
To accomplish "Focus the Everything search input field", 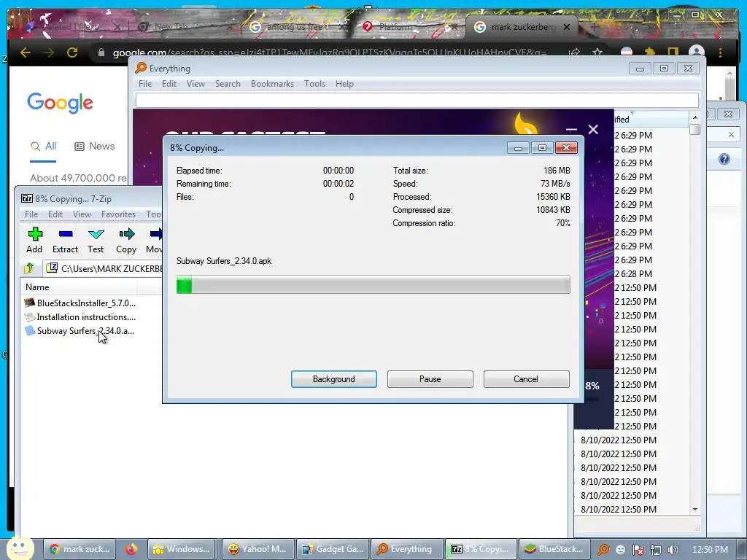I will tap(417, 101).
